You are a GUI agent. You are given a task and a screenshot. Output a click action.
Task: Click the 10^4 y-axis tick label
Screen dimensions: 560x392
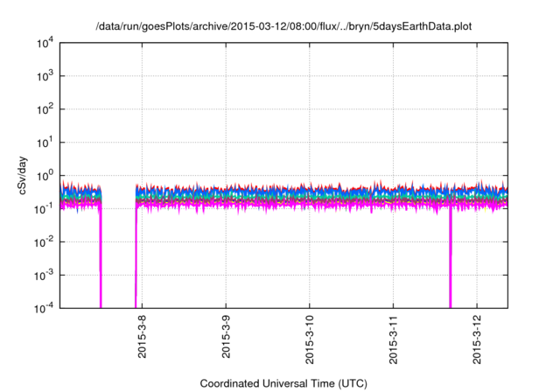pyautogui.click(x=45, y=43)
